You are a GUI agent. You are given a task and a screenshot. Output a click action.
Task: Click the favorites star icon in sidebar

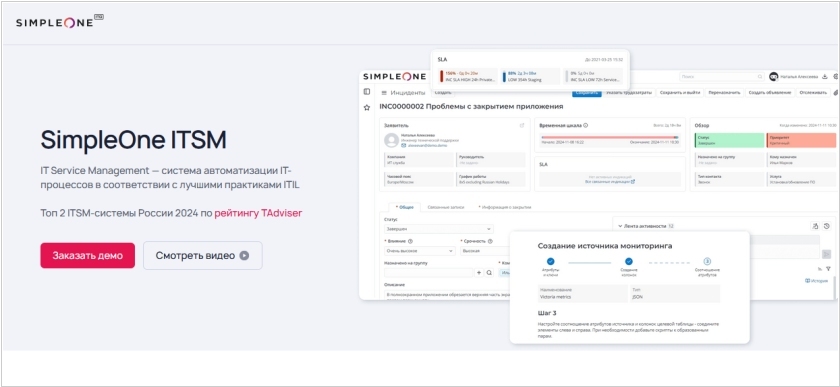point(367,107)
